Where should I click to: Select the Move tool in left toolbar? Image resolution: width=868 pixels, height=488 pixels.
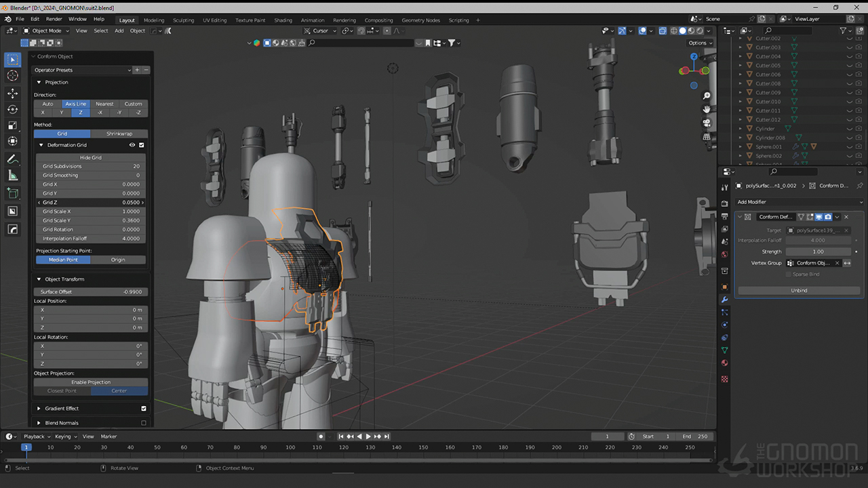click(12, 93)
